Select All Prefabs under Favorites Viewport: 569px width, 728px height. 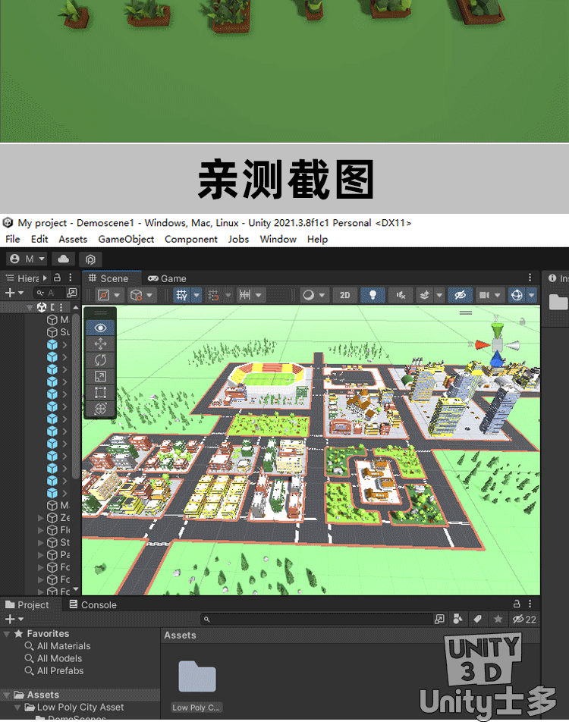click(60, 671)
